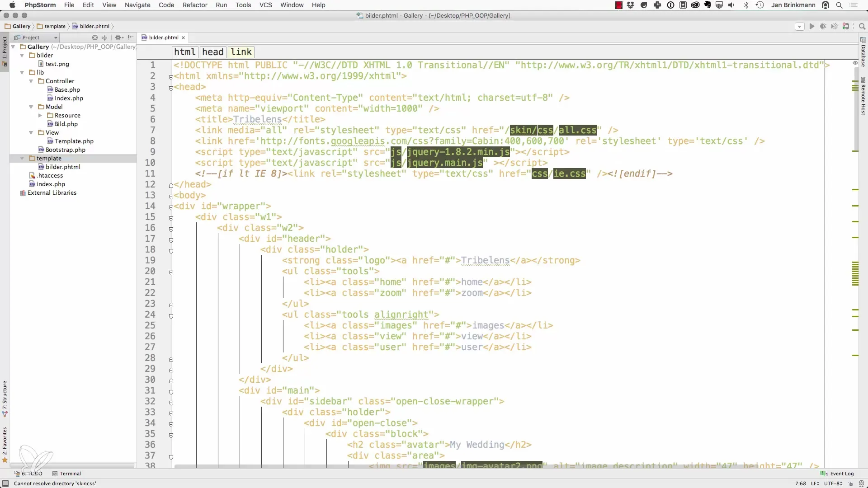Change LF line separator
Image resolution: width=868 pixels, height=488 pixels.
coord(815,483)
